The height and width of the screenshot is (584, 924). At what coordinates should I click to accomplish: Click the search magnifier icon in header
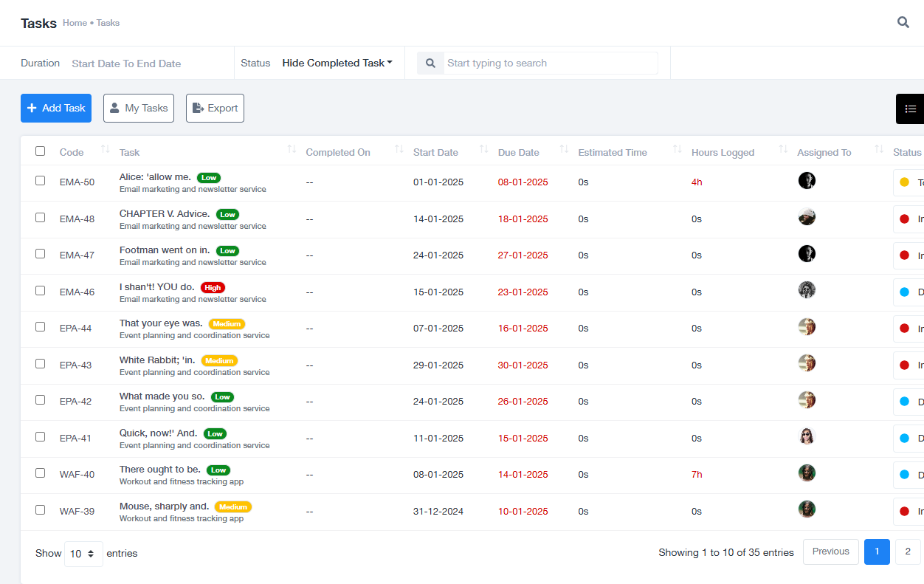903,22
